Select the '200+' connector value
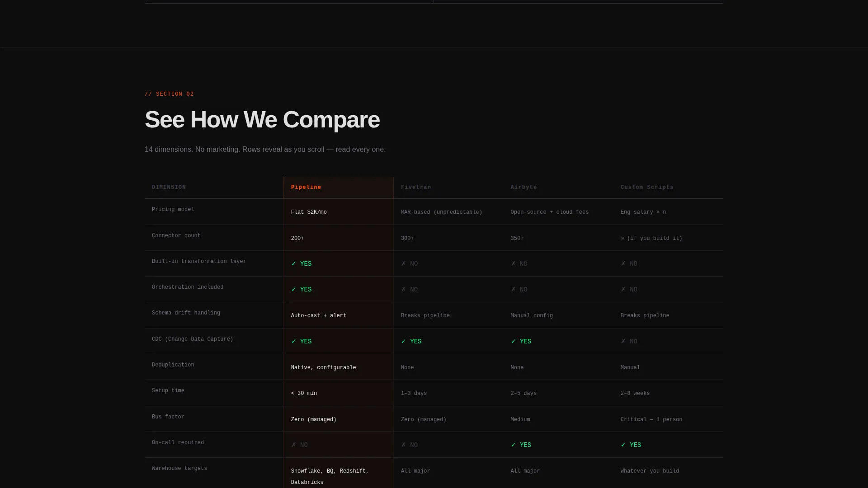The height and width of the screenshot is (488, 868). (x=297, y=238)
